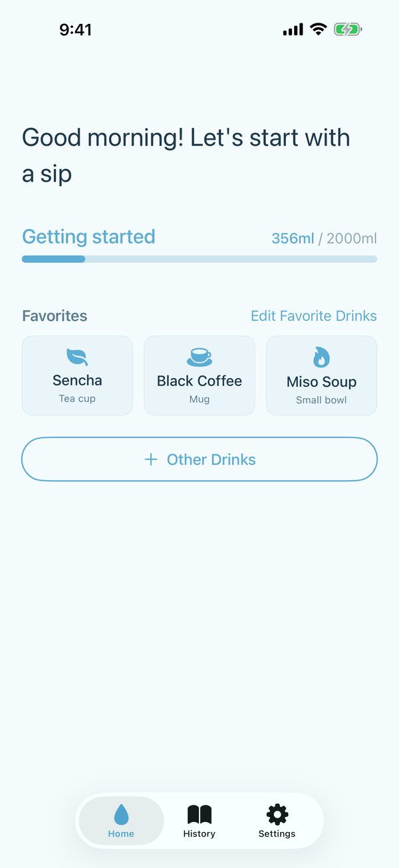
Task: Tap the Settings gear icon
Action: pyautogui.click(x=277, y=811)
